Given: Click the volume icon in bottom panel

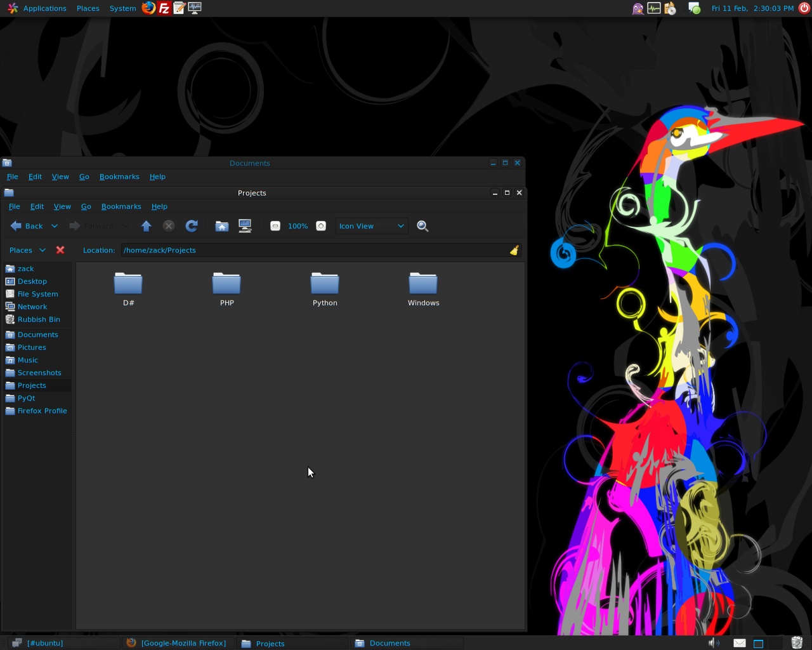Looking at the screenshot, I should click(x=714, y=643).
